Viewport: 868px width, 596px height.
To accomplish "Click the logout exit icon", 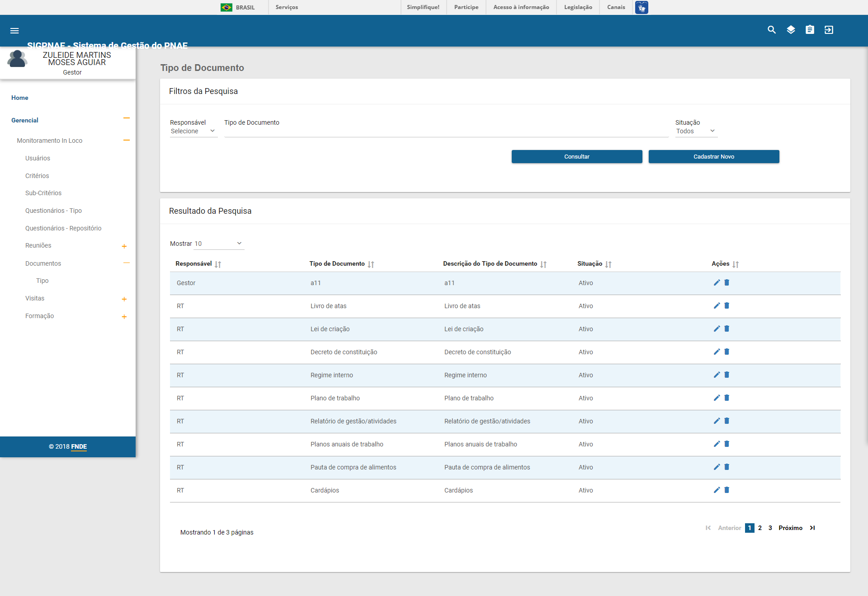I will [829, 30].
